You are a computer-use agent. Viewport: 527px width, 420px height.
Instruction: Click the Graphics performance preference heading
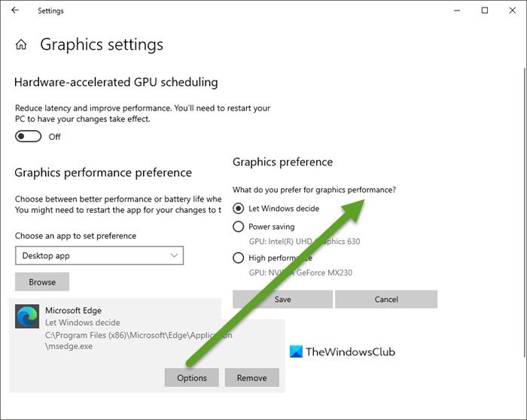(103, 172)
